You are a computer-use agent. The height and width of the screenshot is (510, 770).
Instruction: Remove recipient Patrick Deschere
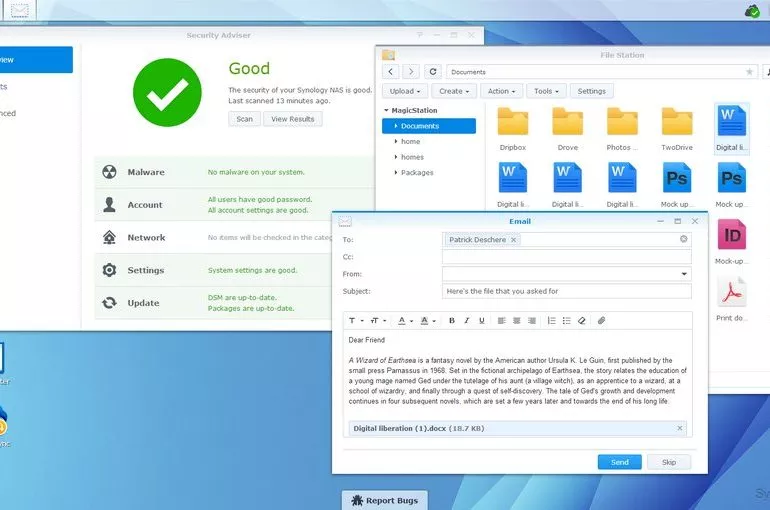coord(514,240)
